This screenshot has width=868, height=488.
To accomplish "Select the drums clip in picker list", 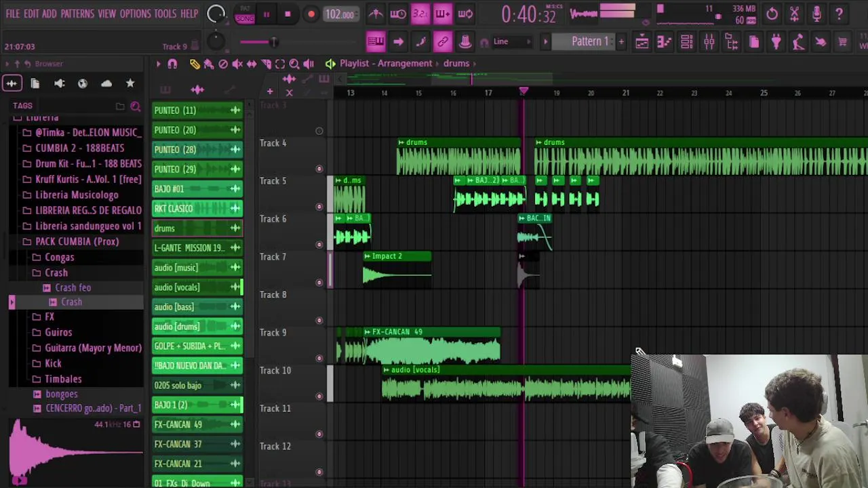I will coord(197,228).
